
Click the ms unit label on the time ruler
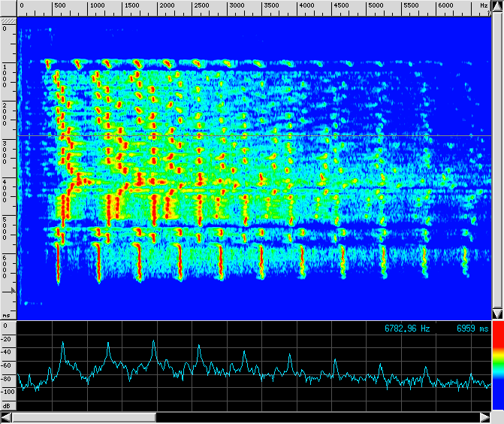coord(7,315)
